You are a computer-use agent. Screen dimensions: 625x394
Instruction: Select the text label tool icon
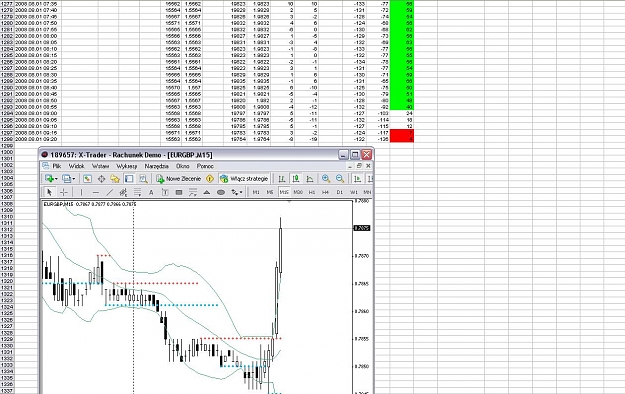[165, 192]
